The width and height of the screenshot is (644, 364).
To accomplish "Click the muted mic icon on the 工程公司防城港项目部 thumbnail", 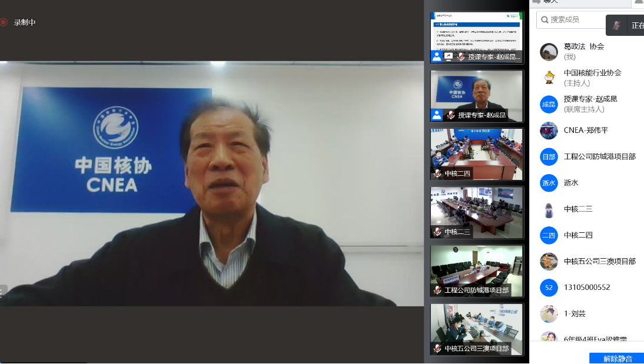I will point(437,290).
